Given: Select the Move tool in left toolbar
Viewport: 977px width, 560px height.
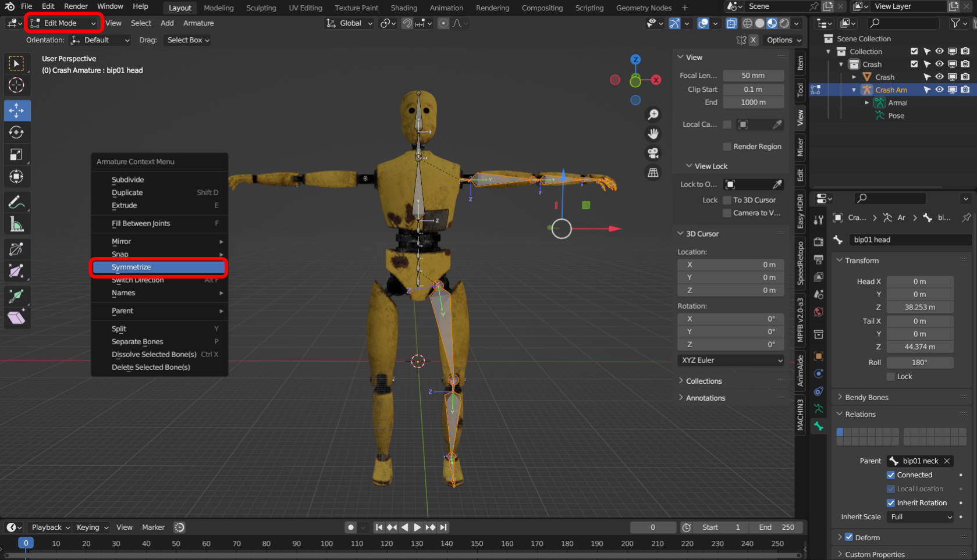Looking at the screenshot, I should (16, 110).
